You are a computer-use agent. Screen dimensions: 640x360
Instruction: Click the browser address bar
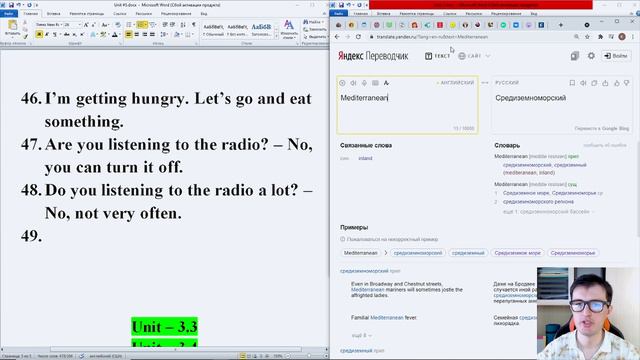469,37
